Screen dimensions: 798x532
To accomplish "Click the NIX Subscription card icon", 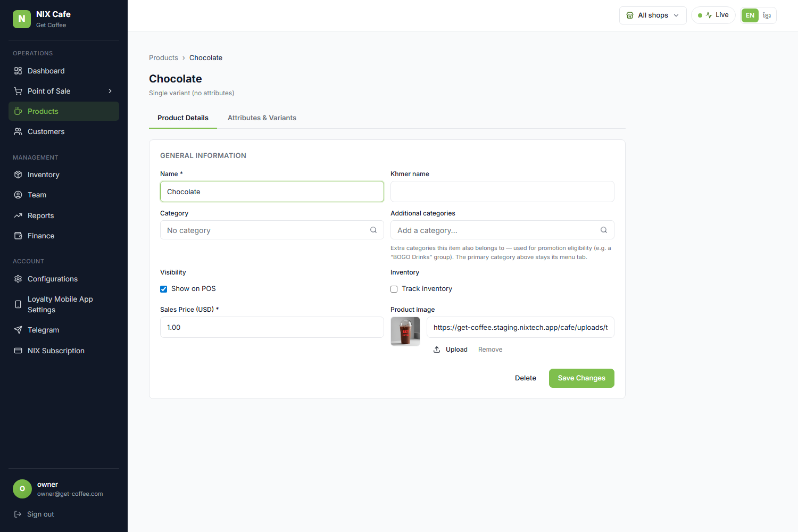I will pos(18,351).
